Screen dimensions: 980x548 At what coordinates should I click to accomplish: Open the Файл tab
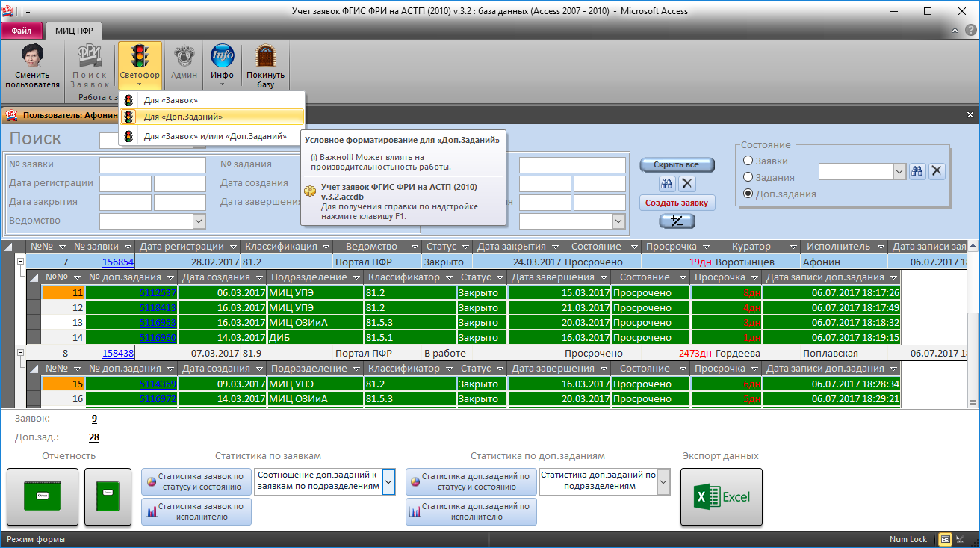coord(22,31)
